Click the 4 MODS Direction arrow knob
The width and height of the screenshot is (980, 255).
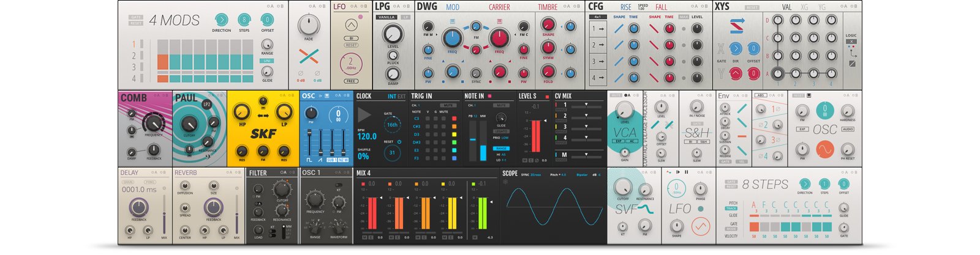tap(221, 20)
